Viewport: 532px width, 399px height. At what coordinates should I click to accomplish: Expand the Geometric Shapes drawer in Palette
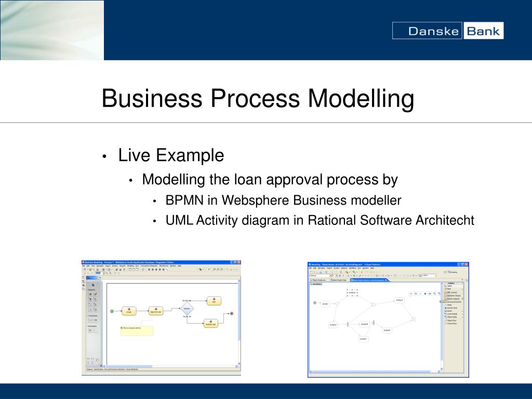(453, 296)
